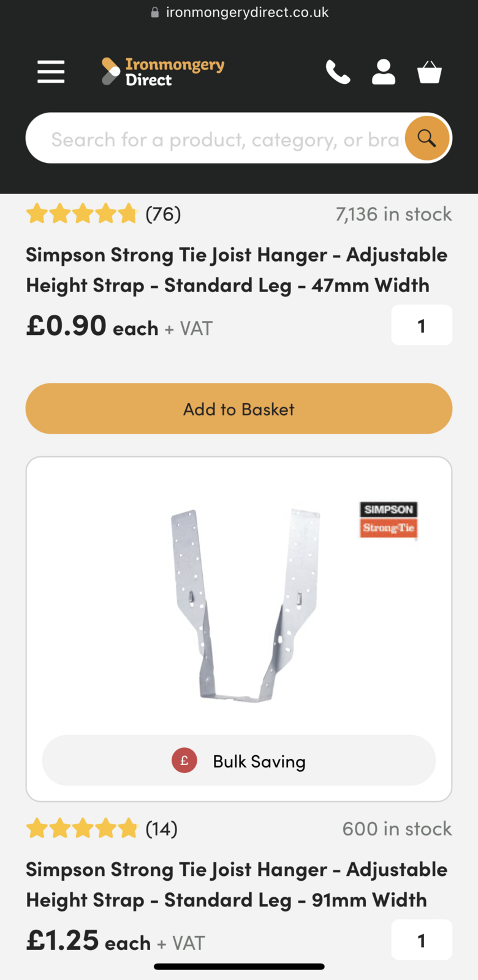Select quantity field for £0.90 item
The height and width of the screenshot is (980, 478).
[x=422, y=325]
